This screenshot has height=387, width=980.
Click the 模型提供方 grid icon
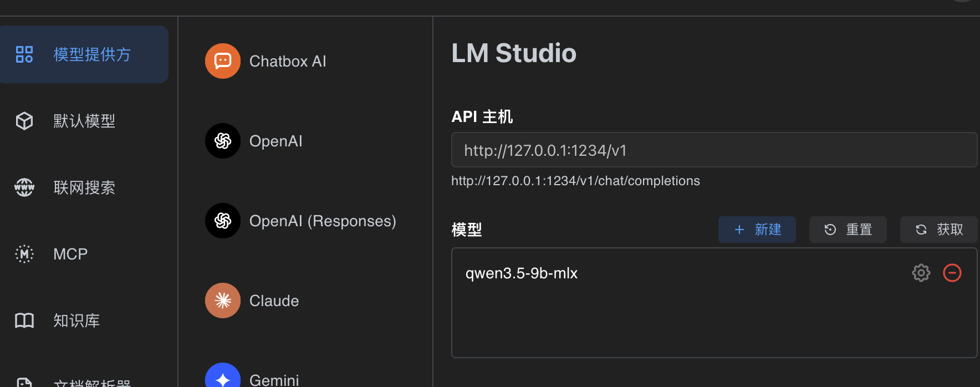24,54
